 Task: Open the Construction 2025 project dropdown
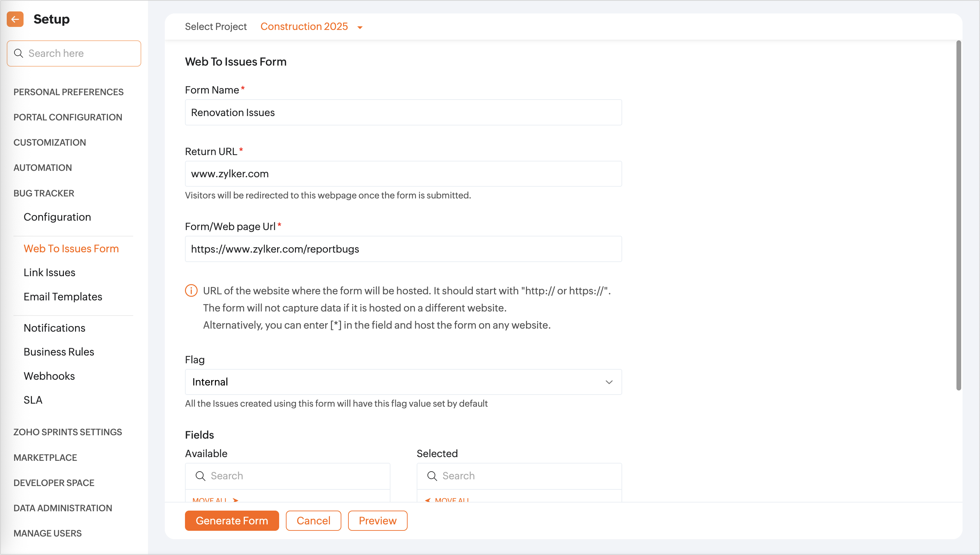coord(311,27)
